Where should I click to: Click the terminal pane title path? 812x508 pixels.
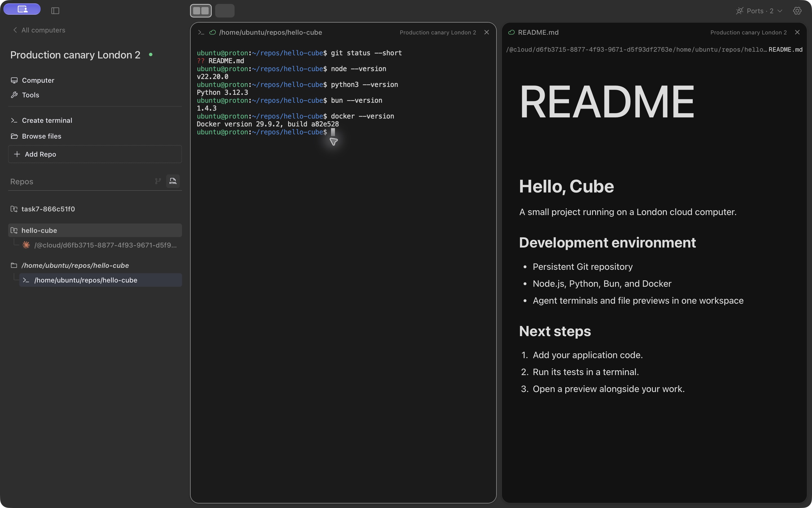point(270,32)
